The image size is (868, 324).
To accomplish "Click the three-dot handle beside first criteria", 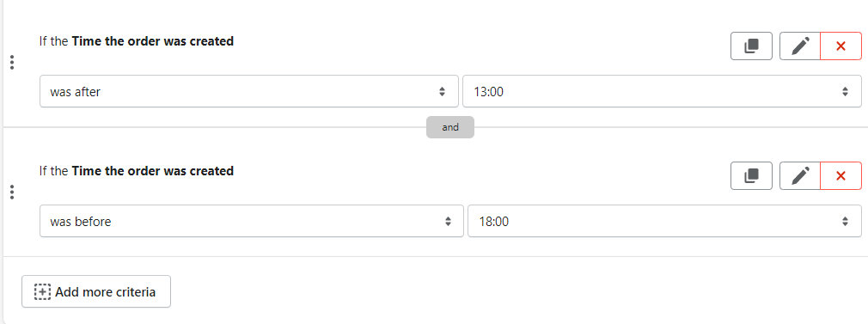I will [12, 63].
